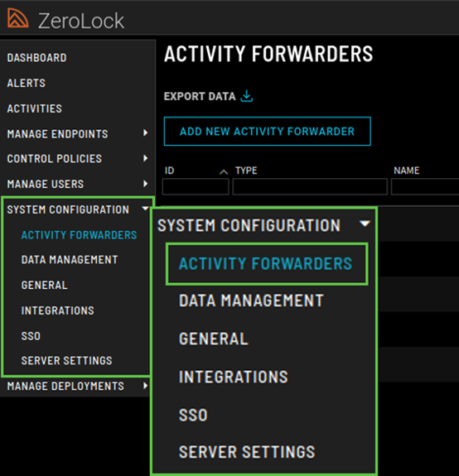Collapse System Configuration in the sidebar

[146, 209]
